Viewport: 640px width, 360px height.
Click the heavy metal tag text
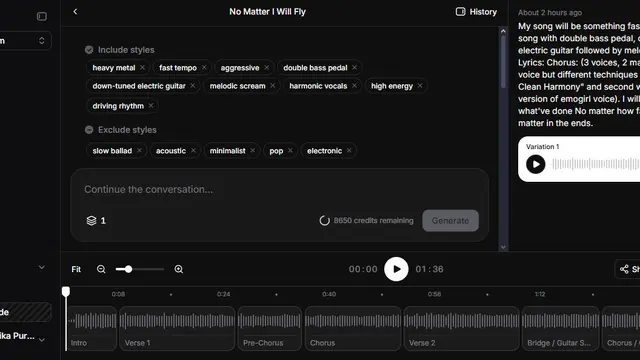(114, 68)
